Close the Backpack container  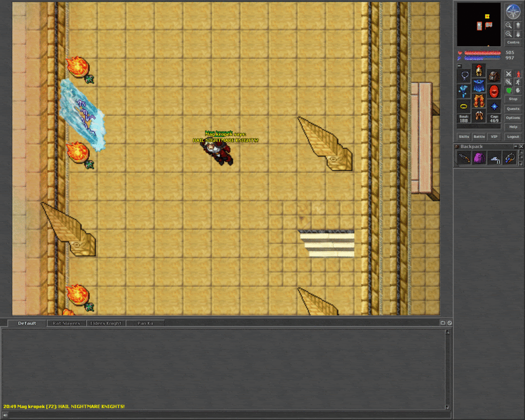[x=521, y=146]
